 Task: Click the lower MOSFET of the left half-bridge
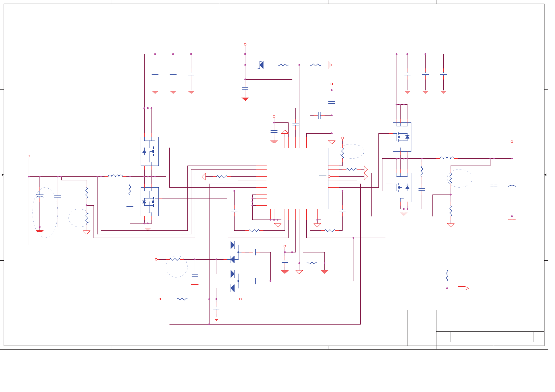[x=150, y=202]
